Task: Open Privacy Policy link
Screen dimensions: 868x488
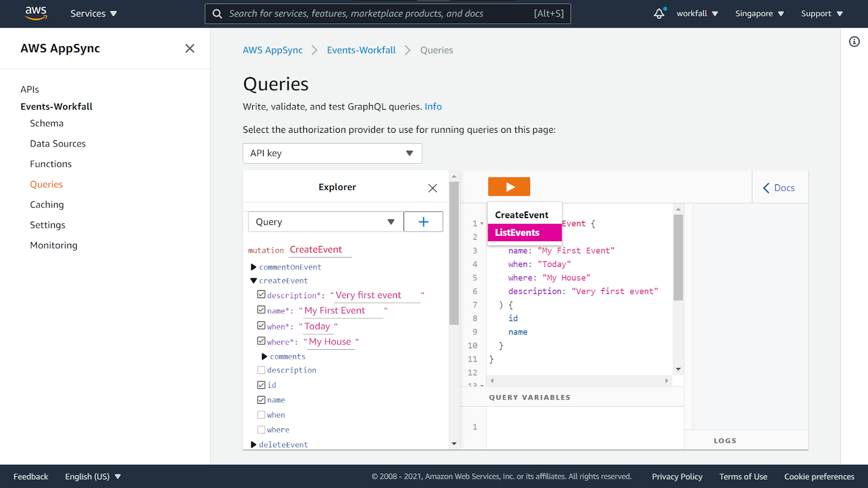Action: tap(677, 477)
